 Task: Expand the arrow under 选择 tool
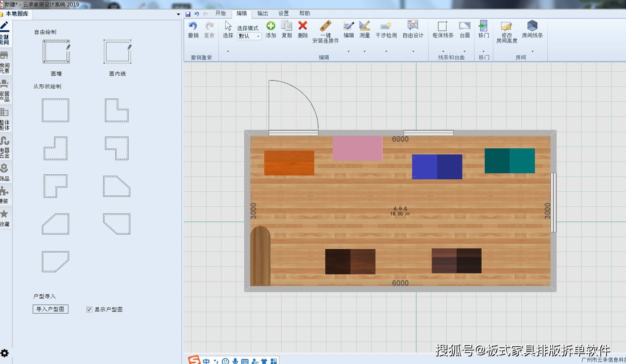(x=228, y=51)
